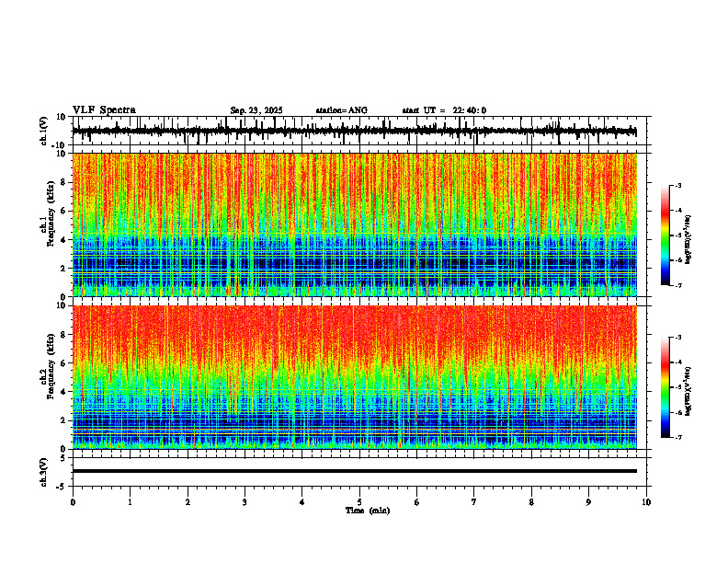The image size is (728, 563).
Task: Click the "VLF Spectra" plot title
Action: pos(104,110)
